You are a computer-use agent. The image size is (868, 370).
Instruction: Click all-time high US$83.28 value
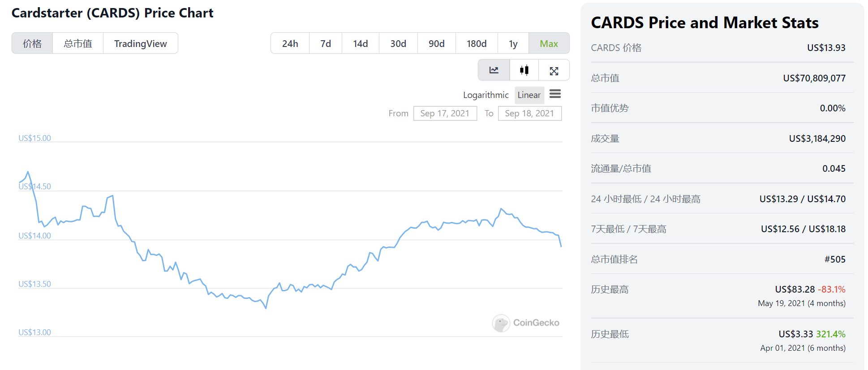click(x=795, y=289)
